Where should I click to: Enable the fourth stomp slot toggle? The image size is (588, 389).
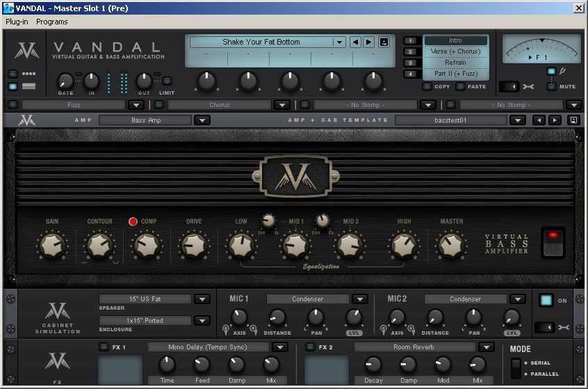[450, 105]
